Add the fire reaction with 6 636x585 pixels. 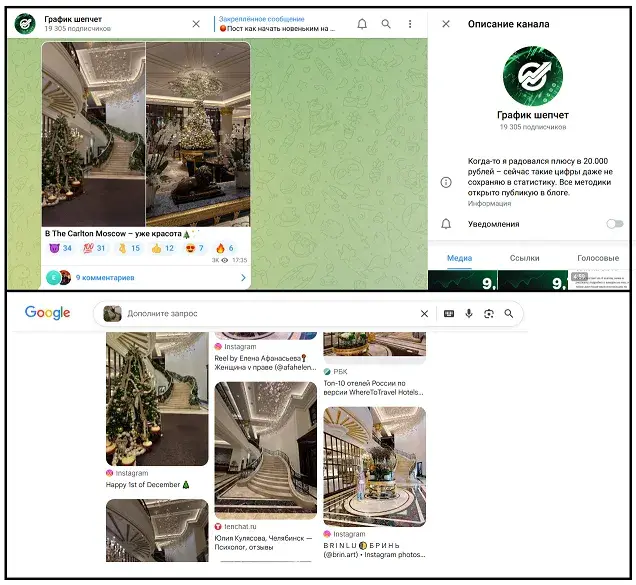click(225, 248)
